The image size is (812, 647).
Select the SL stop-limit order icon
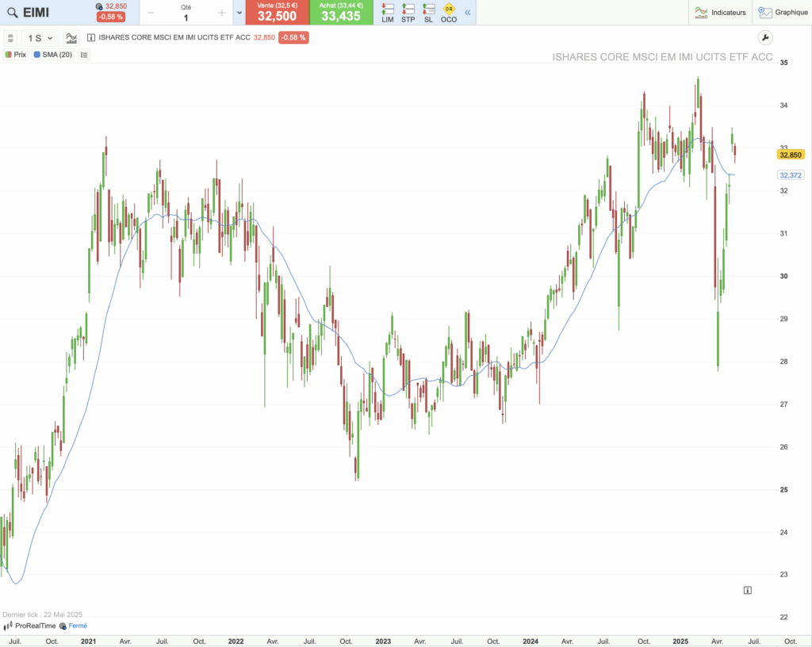[x=428, y=13]
